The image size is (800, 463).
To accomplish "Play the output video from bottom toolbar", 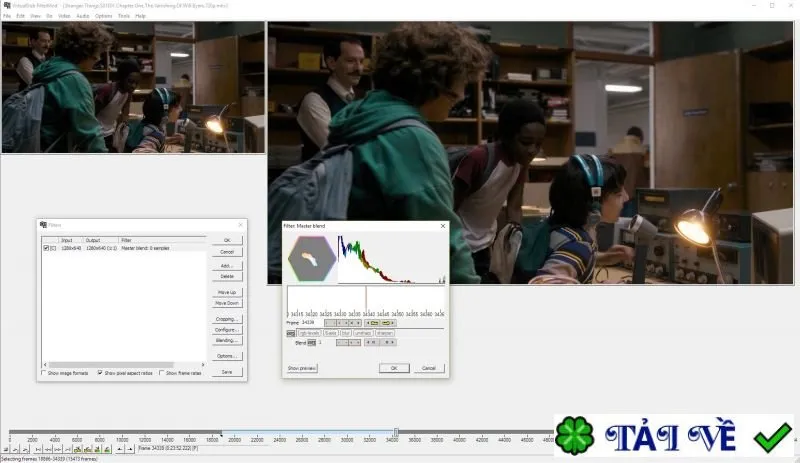I will tap(24, 449).
